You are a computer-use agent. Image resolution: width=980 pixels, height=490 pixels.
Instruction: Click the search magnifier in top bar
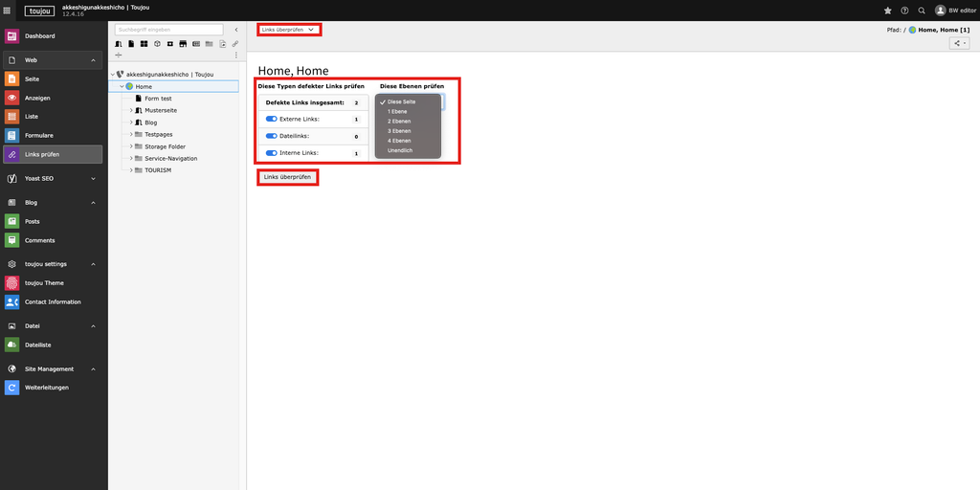[x=922, y=11]
